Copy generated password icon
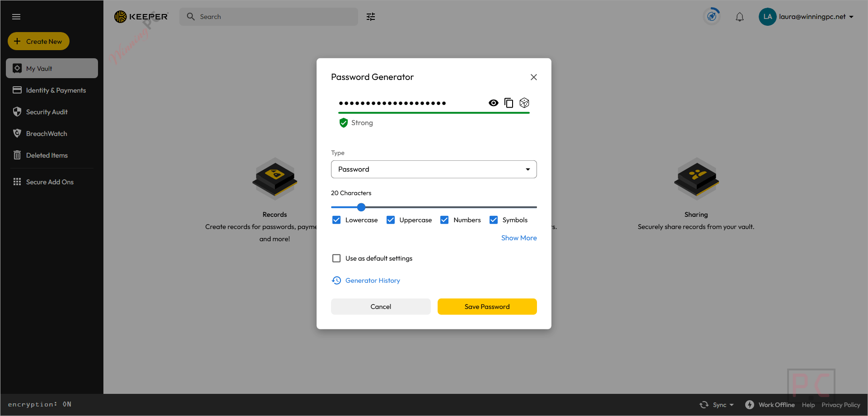 (x=509, y=103)
